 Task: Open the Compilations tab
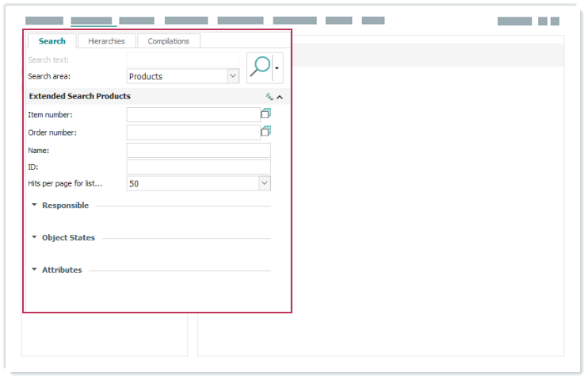click(x=168, y=41)
